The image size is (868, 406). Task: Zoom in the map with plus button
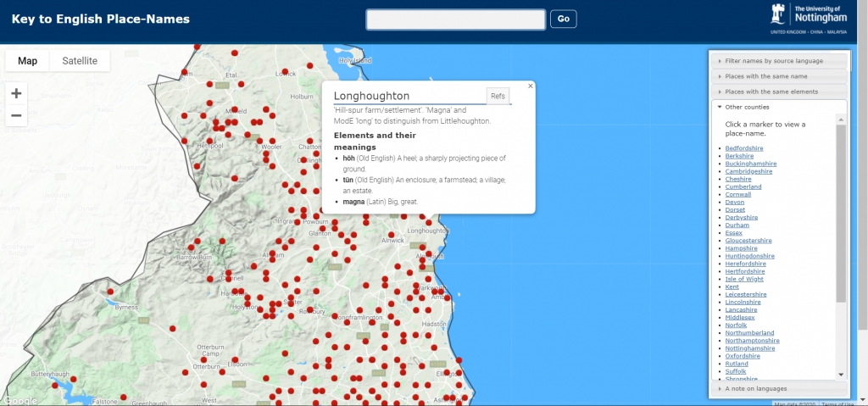click(x=16, y=93)
